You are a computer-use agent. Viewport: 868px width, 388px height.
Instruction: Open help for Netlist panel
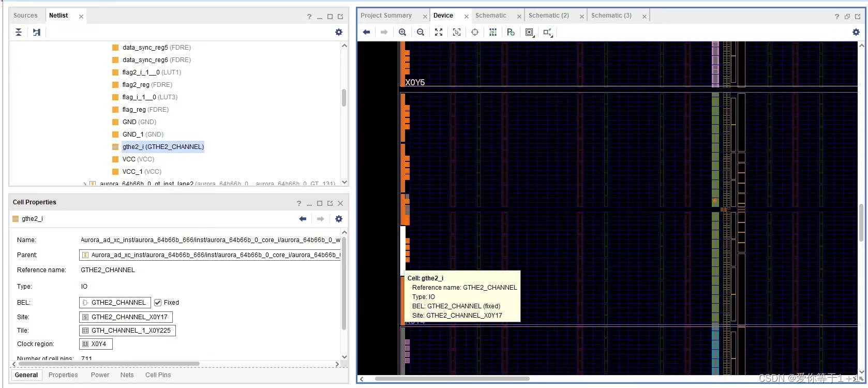(309, 17)
